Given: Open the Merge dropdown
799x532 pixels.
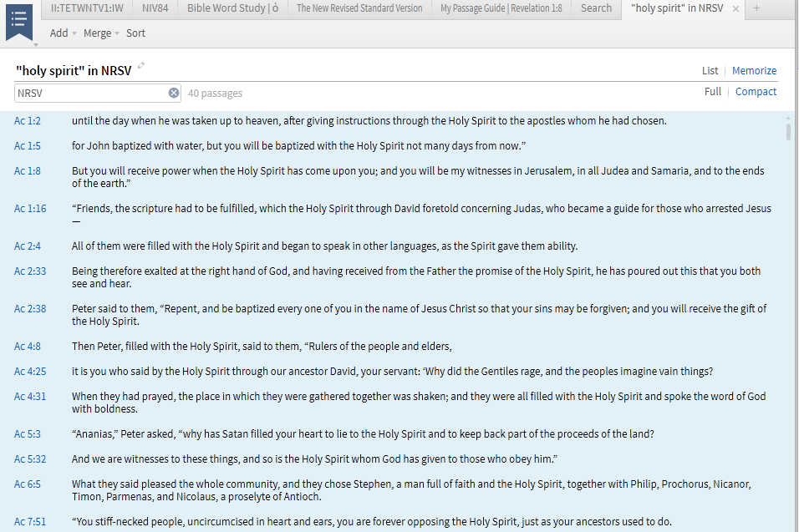Looking at the screenshot, I should 101,33.
